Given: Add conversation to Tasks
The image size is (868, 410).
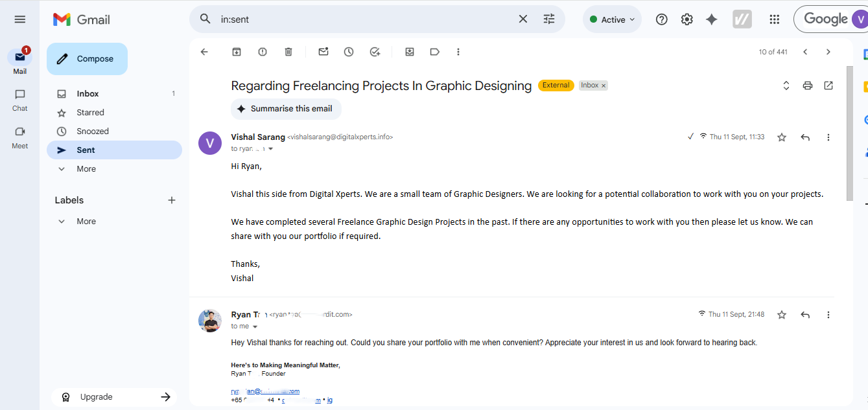Looking at the screenshot, I should point(375,52).
